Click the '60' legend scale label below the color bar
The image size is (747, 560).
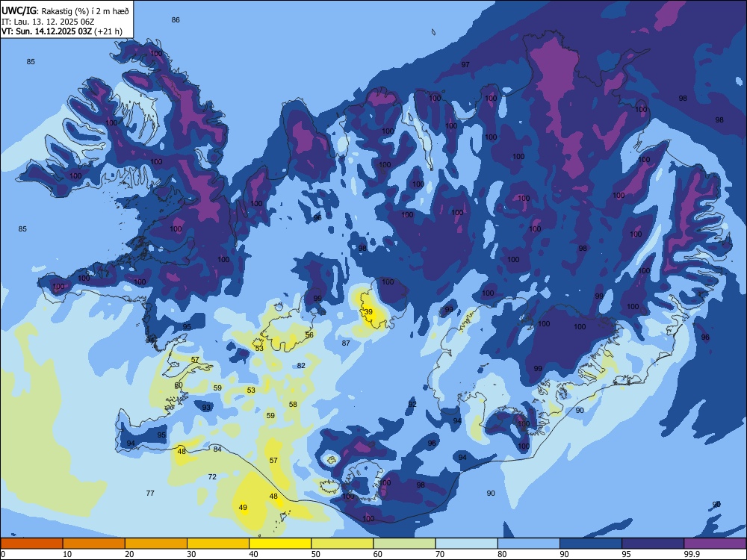378,554
